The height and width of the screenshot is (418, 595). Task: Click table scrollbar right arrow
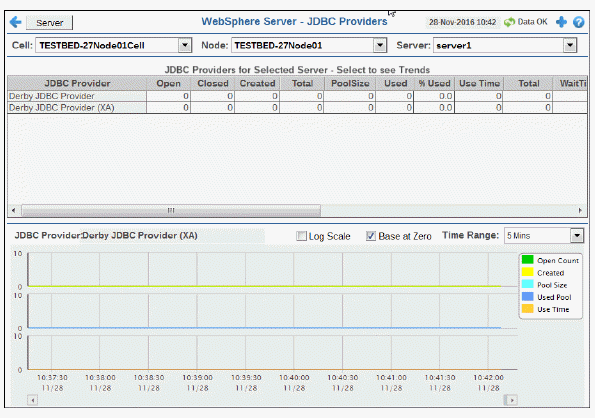[580, 210]
